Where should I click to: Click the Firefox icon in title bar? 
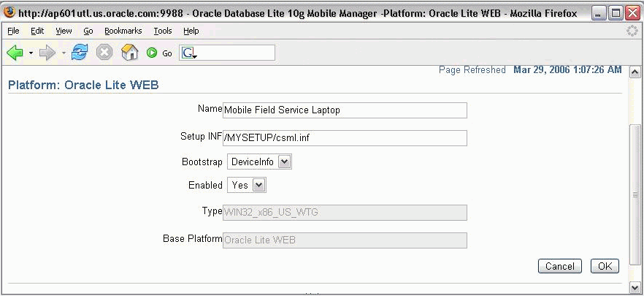click(11, 13)
